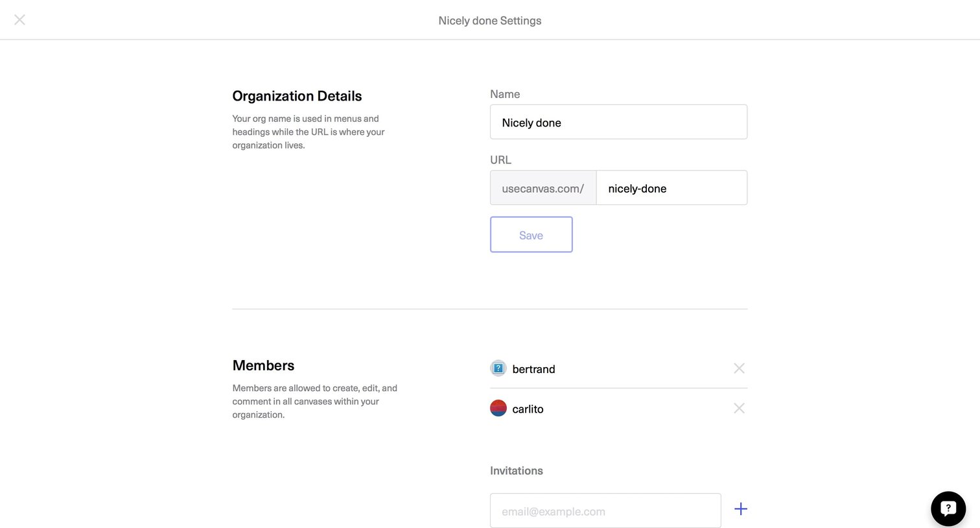Click the Members section heading
Viewport: 980px width, 528px height.
pyautogui.click(x=263, y=366)
